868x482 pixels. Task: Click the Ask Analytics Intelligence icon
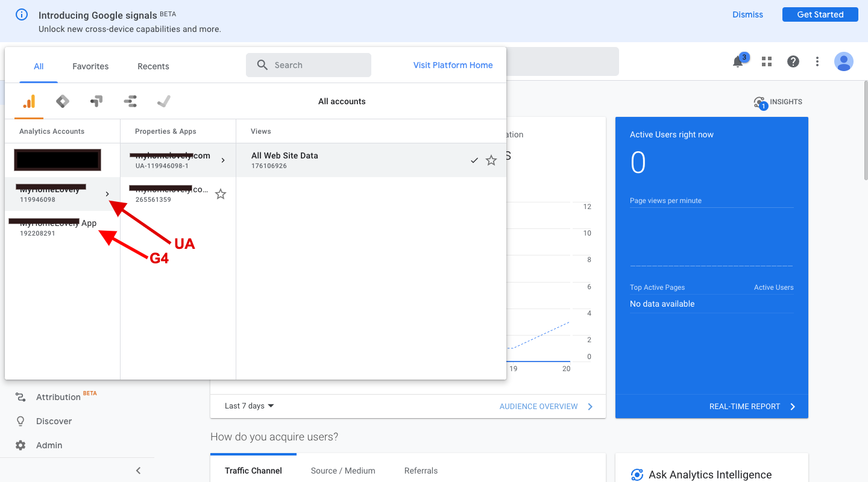(637, 475)
